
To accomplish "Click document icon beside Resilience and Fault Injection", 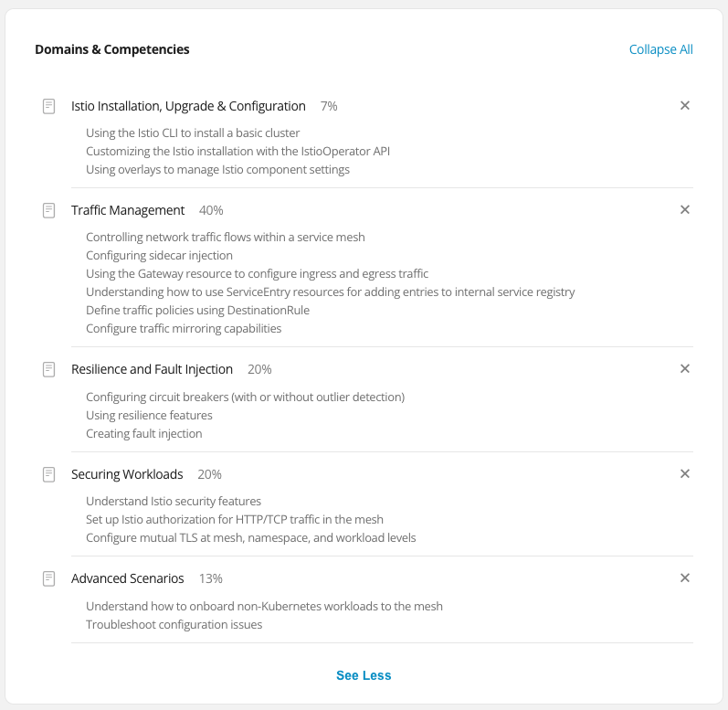I will point(48,370).
